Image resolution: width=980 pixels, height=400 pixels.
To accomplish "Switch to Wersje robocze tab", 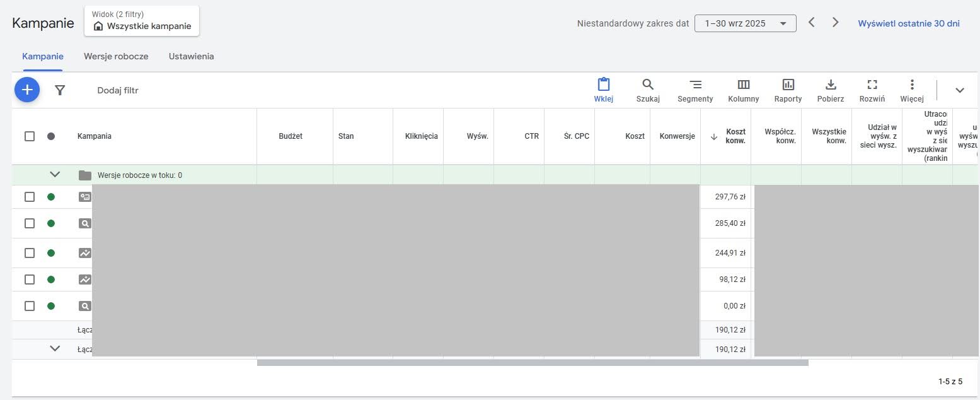I will (116, 56).
